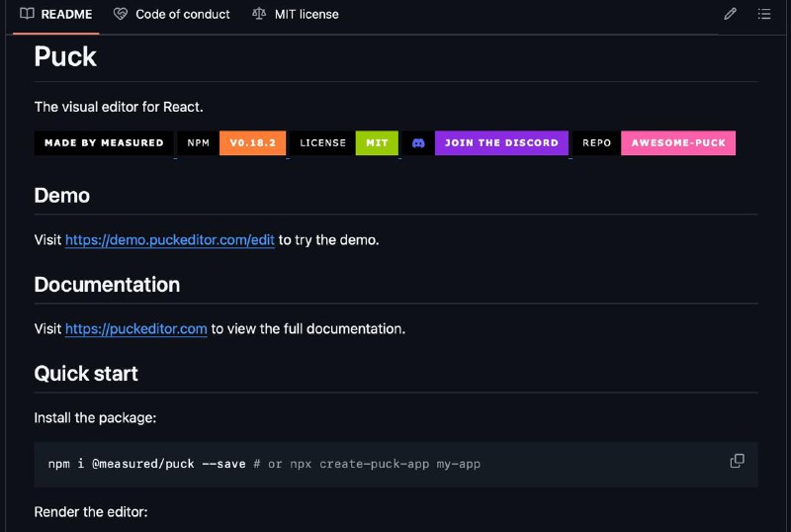Click the Puck title heading

[x=65, y=56]
